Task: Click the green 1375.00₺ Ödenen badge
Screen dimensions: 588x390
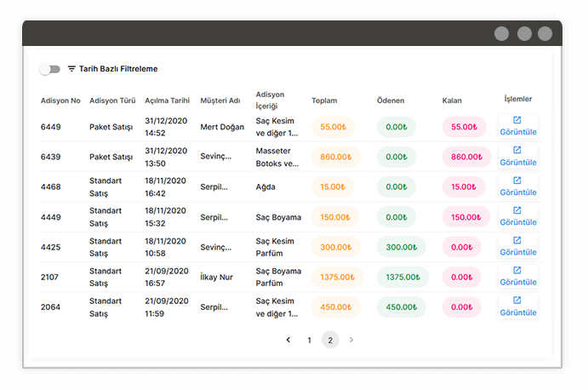Action: (402, 278)
